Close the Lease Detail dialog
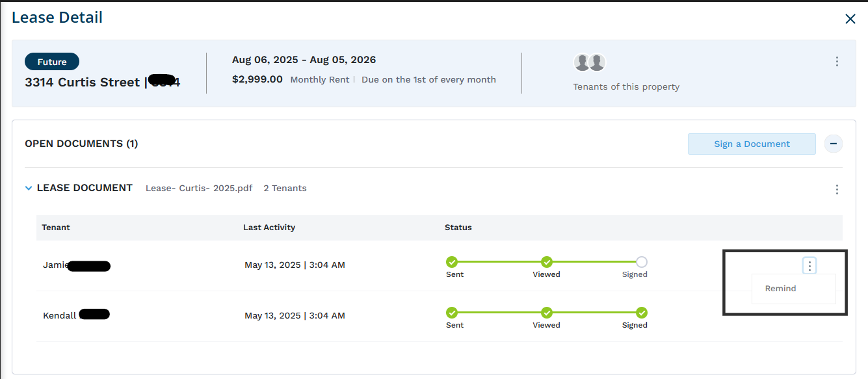The width and height of the screenshot is (868, 379). (x=850, y=19)
